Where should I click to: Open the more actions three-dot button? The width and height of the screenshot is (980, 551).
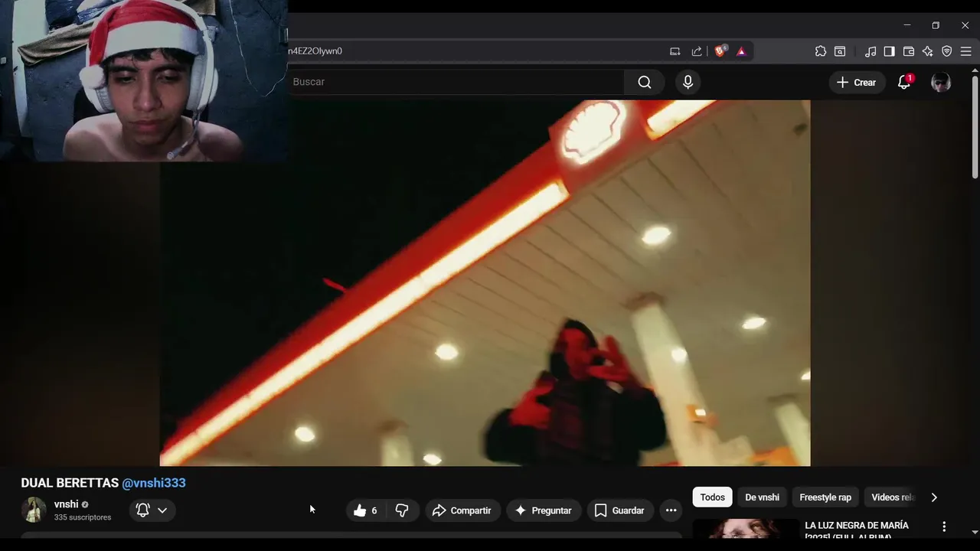[x=671, y=510]
